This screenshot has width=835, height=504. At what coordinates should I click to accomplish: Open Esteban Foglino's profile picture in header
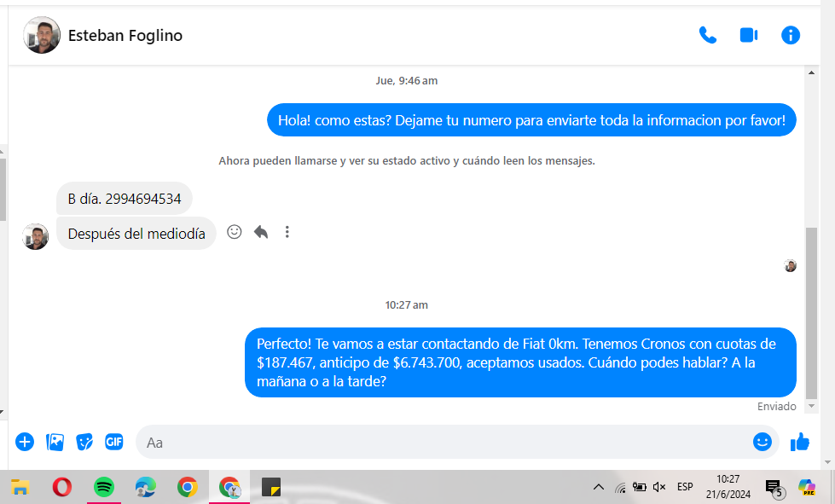pos(42,35)
